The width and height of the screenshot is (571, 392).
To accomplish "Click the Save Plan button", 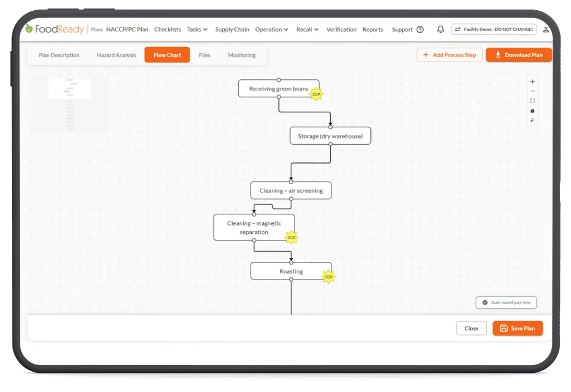I will click(x=517, y=328).
